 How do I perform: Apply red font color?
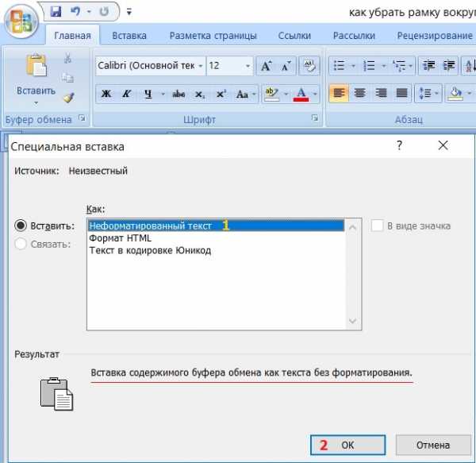tap(301, 94)
